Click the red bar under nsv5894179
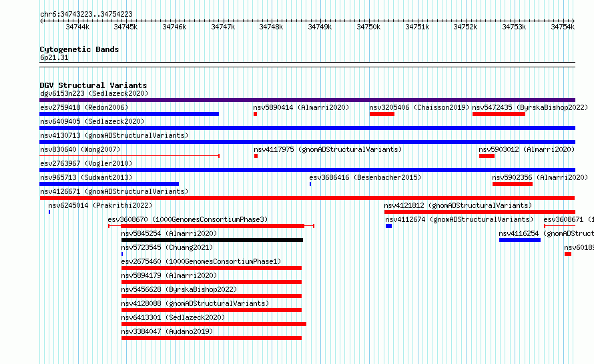The width and height of the screenshot is (594, 364). pyautogui.click(x=212, y=282)
